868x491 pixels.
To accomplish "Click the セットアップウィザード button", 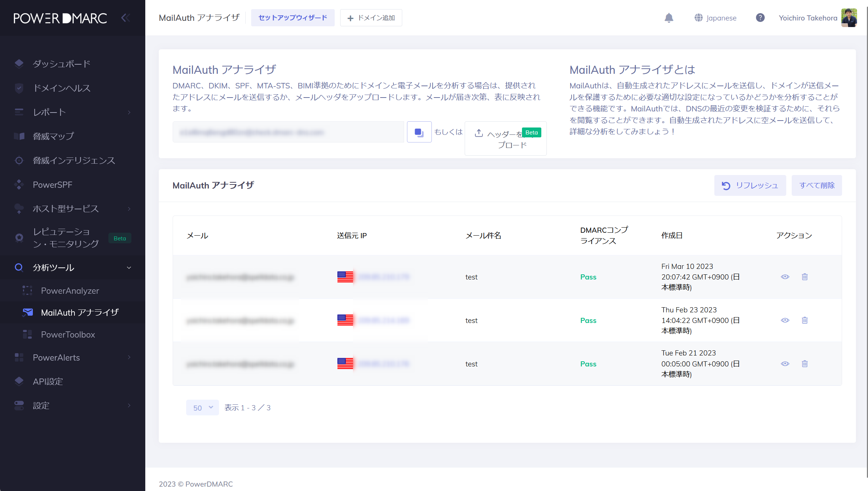I will [293, 18].
